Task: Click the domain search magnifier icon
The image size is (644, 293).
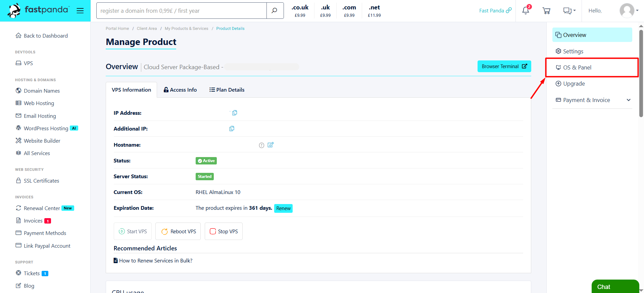Action: (275, 11)
